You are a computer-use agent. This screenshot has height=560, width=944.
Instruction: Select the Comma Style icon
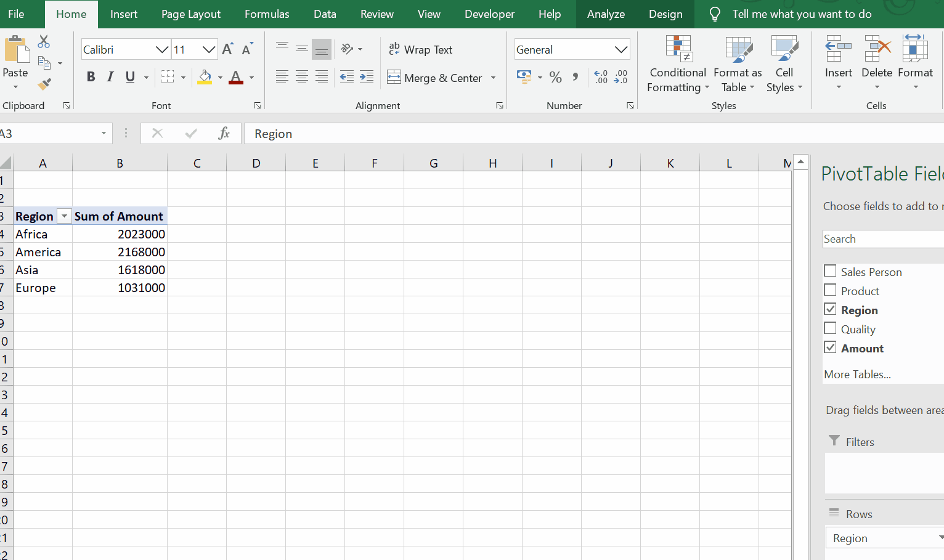(575, 77)
